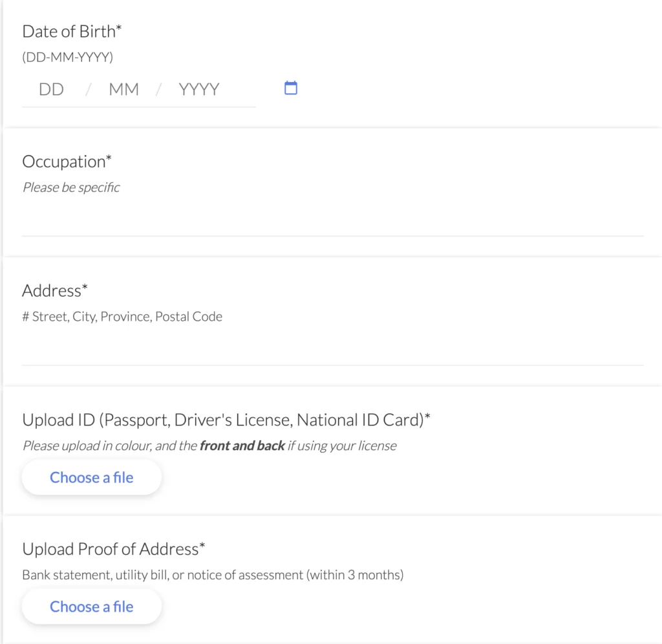Screen dimensions: 662x644
Task: Click the Occupation section heading
Action: coord(66,162)
